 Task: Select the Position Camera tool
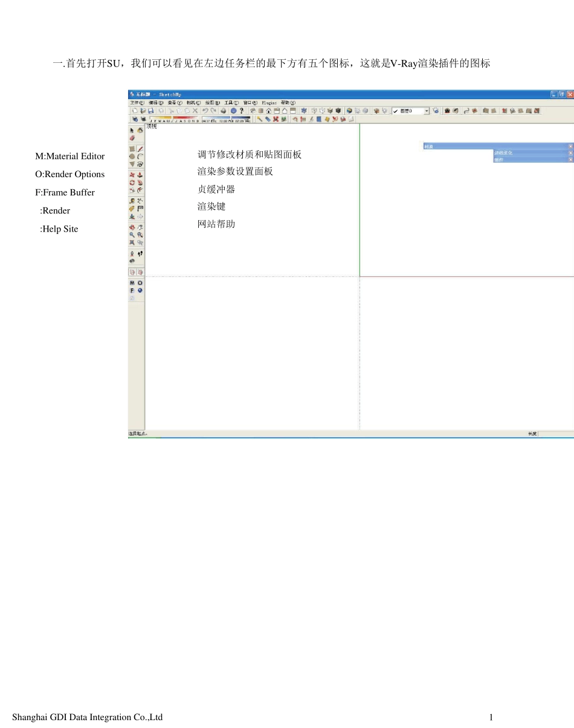(x=132, y=253)
